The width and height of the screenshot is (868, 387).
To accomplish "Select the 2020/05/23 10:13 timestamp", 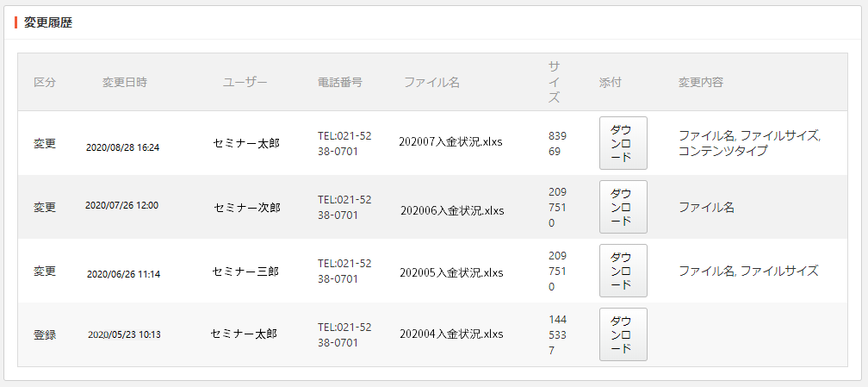I will (125, 335).
